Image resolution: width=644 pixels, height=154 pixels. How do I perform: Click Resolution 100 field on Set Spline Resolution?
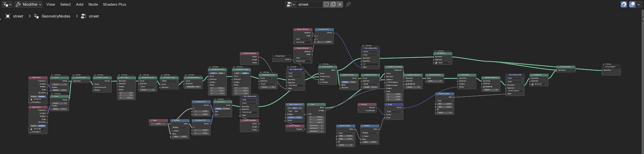(193, 87)
